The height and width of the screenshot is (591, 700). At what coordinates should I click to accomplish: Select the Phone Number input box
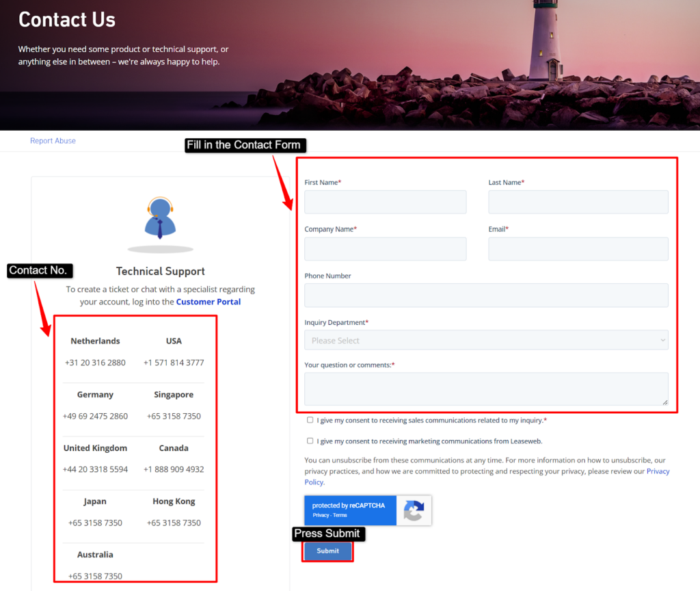486,295
